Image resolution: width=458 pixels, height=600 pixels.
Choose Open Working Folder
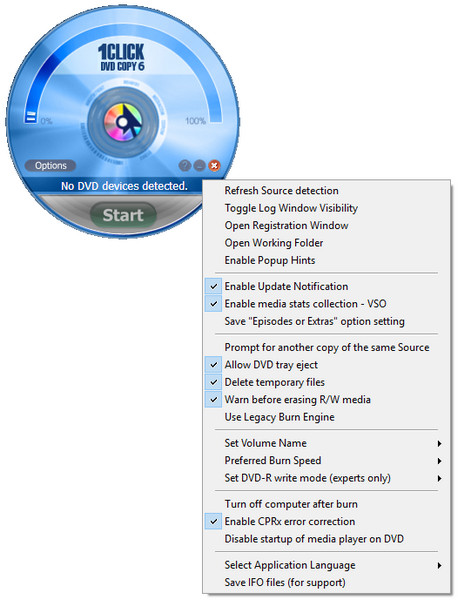[x=327, y=243]
